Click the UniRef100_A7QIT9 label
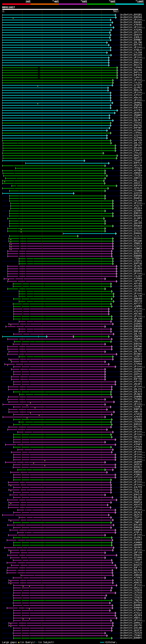Viewport: 146px width, 644px height. (131, 206)
